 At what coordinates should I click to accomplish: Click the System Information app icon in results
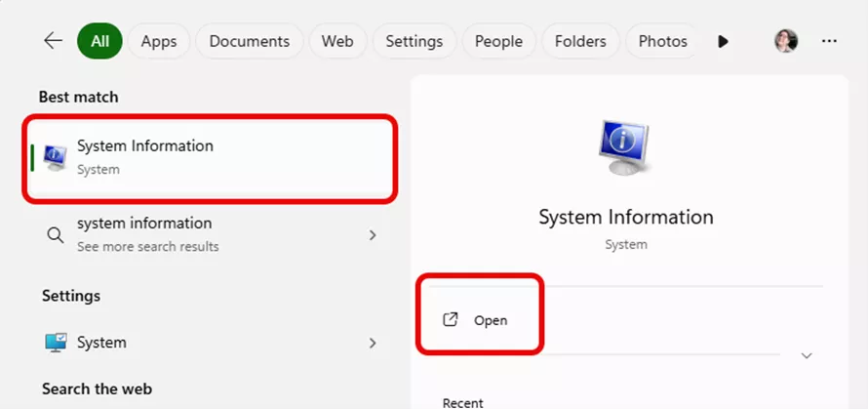tap(55, 157)
